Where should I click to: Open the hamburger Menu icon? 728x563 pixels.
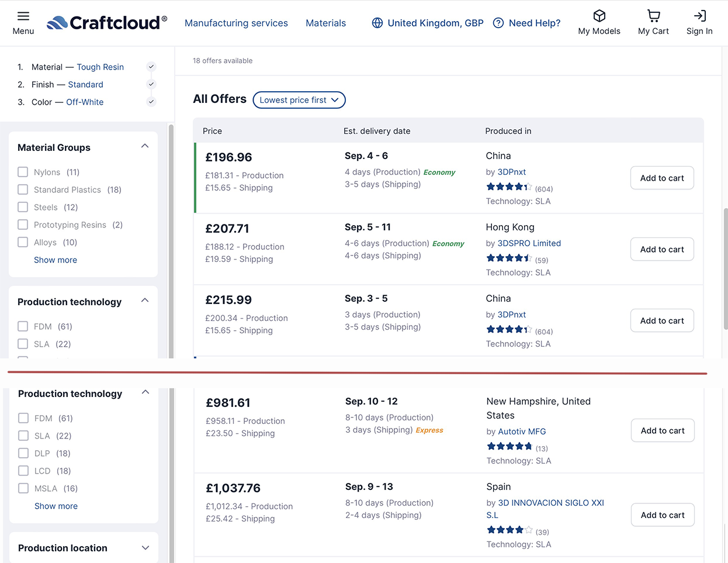(23, 16)
